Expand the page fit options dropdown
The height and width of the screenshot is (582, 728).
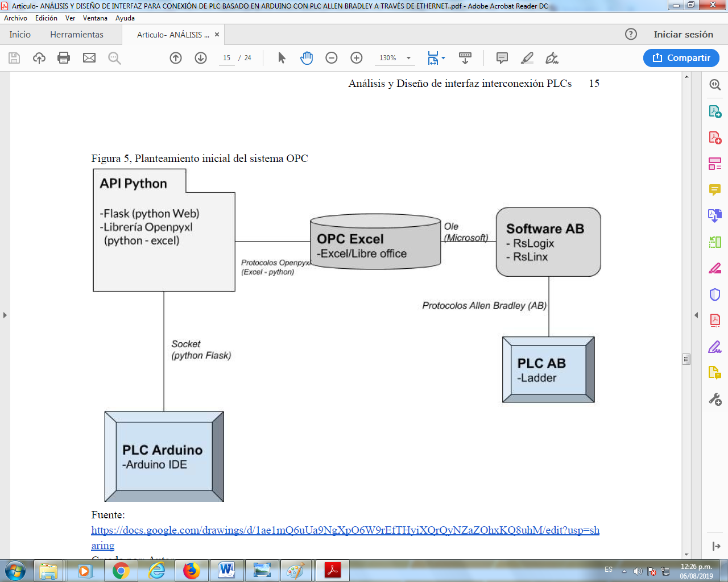pyautogui.click(x=444, y=58)
